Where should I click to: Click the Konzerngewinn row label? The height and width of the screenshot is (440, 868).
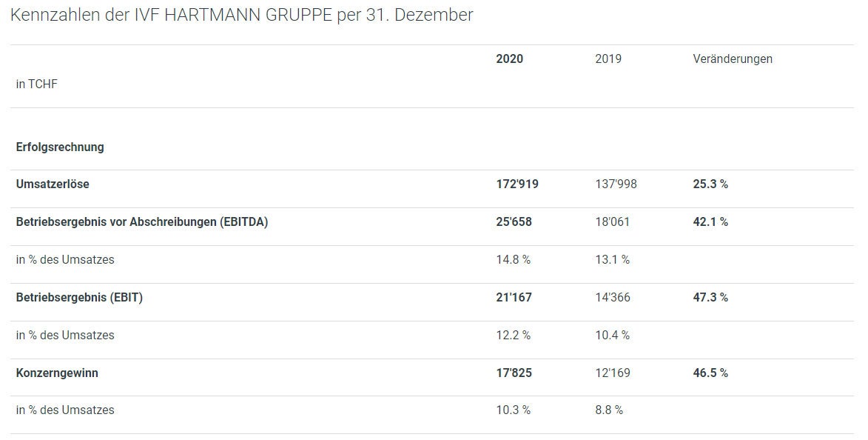(57, 373)
